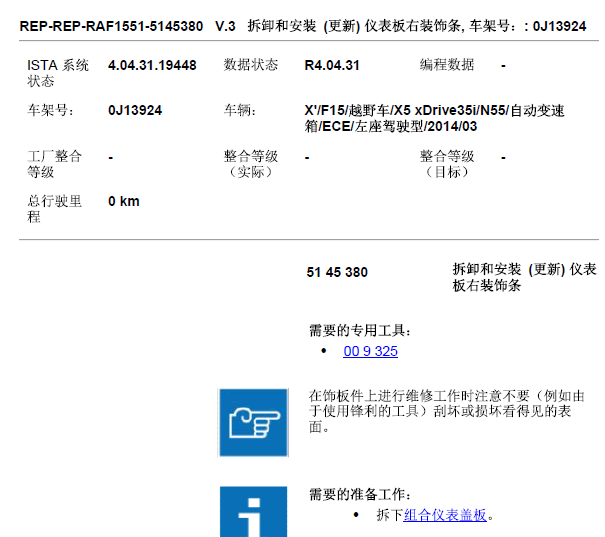Screen dimensions: 605x537
Task: Click the 工厂整合等级 label
Action: pos(54,164)
